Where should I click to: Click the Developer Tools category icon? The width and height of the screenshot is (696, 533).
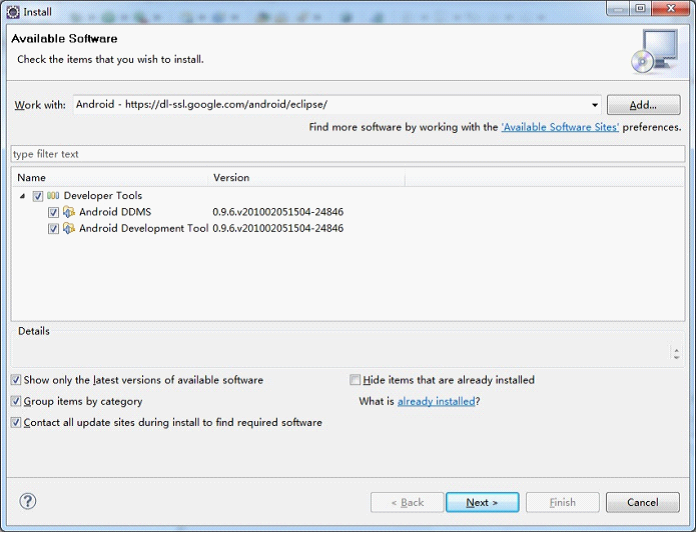53,196
